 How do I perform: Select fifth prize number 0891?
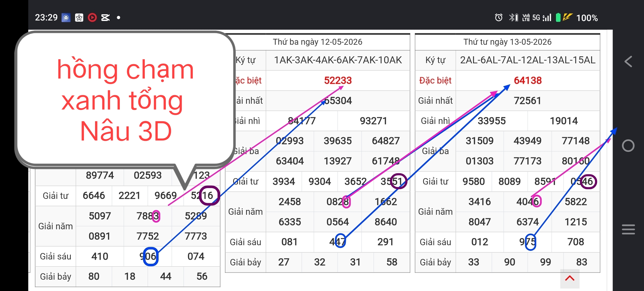pos(100,236)
